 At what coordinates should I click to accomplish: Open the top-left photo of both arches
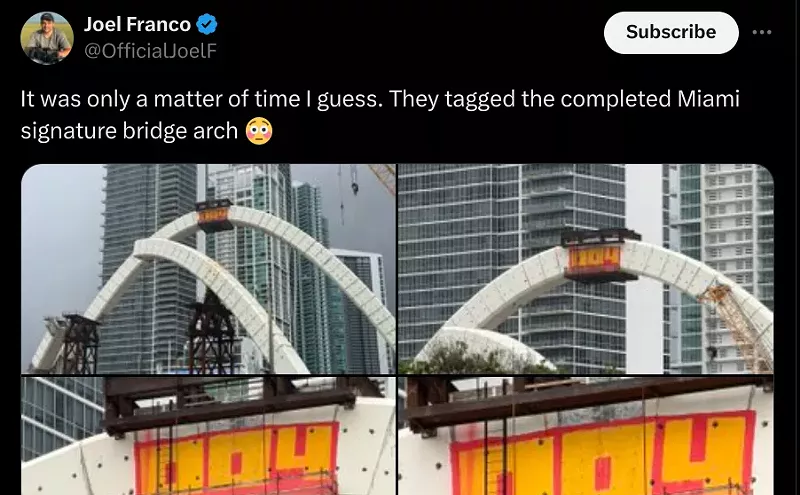pyautogui.click(x=209, y=269)
